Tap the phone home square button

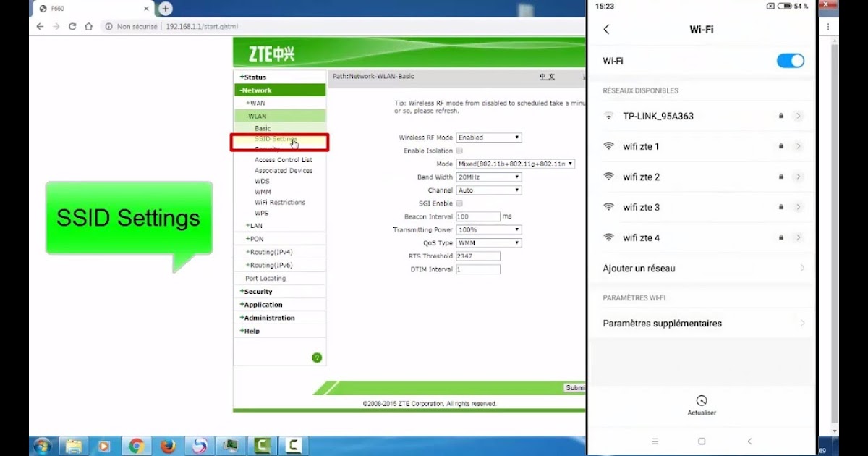[702, 442]
